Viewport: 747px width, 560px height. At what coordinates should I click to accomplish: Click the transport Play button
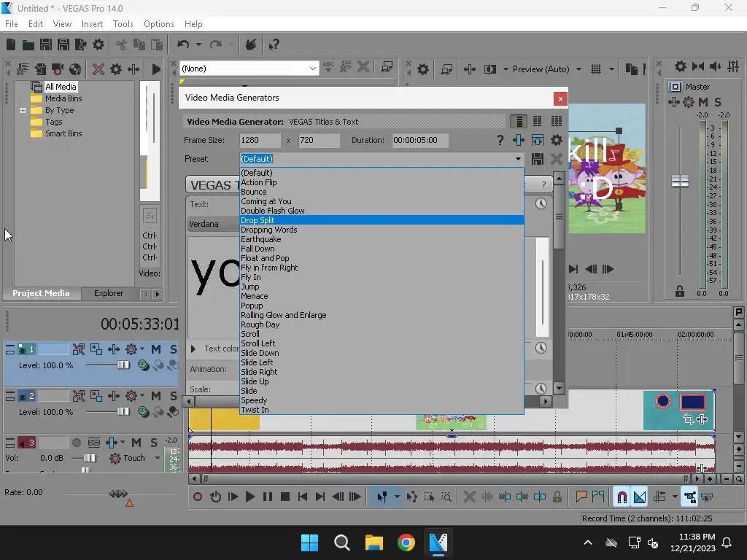click(x=250, y=497)
